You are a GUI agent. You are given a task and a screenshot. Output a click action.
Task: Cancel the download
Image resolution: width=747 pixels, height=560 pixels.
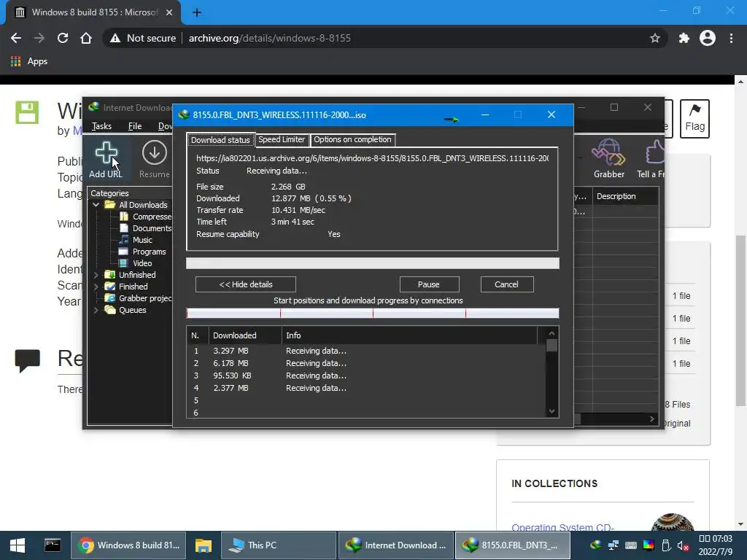[x=506, y=284]
